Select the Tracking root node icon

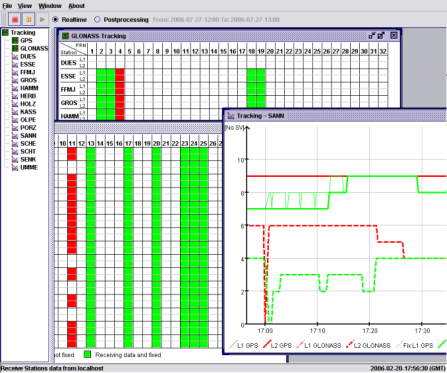pyautogui.click(x=5, y=32)
